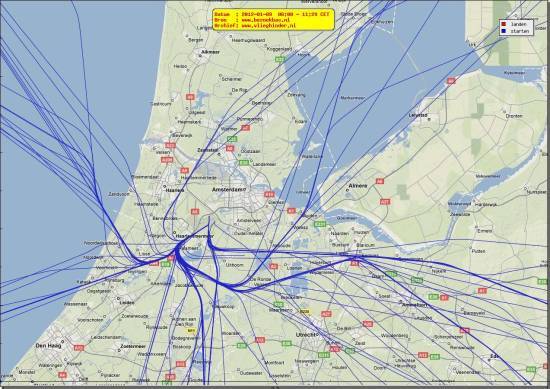Click the A5 road shield west of Amsterdam

point(195,212)
